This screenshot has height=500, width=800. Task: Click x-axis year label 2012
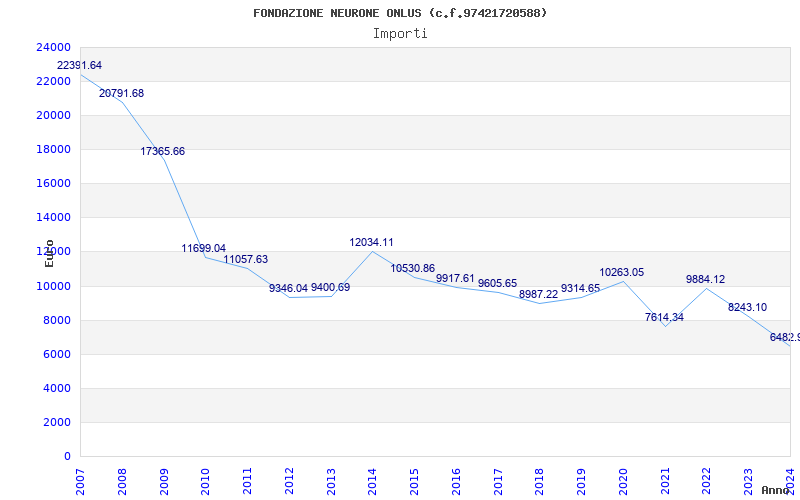(x=289, y=481)
